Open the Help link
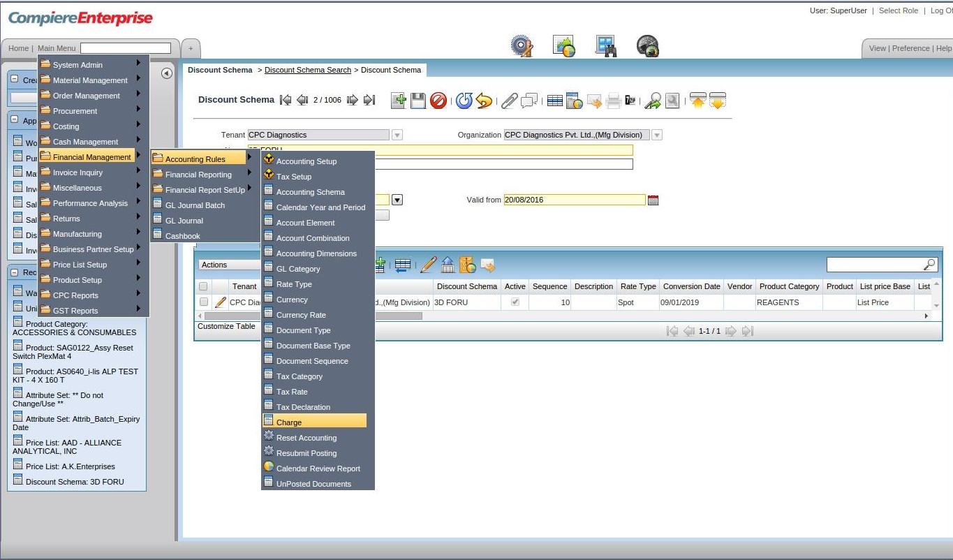 tap(944, 48)
